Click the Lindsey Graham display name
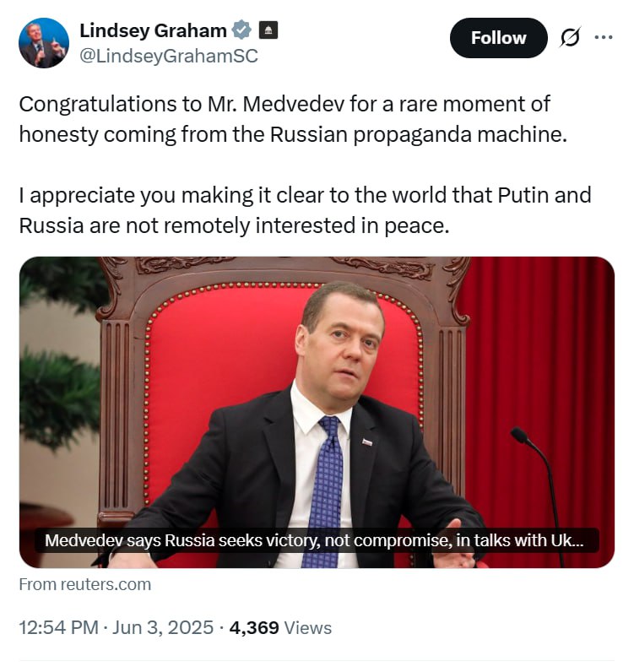The image size is (634, 672). pos(152,30)
